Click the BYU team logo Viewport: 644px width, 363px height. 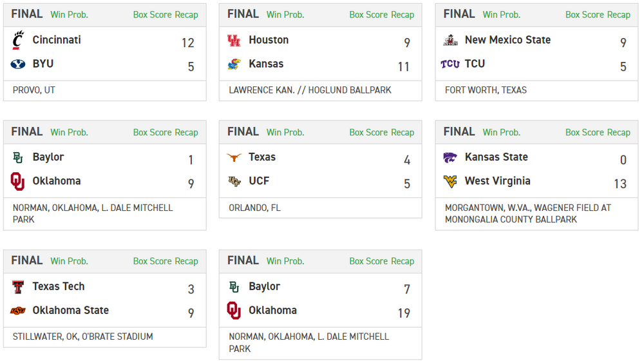[18, 64]
